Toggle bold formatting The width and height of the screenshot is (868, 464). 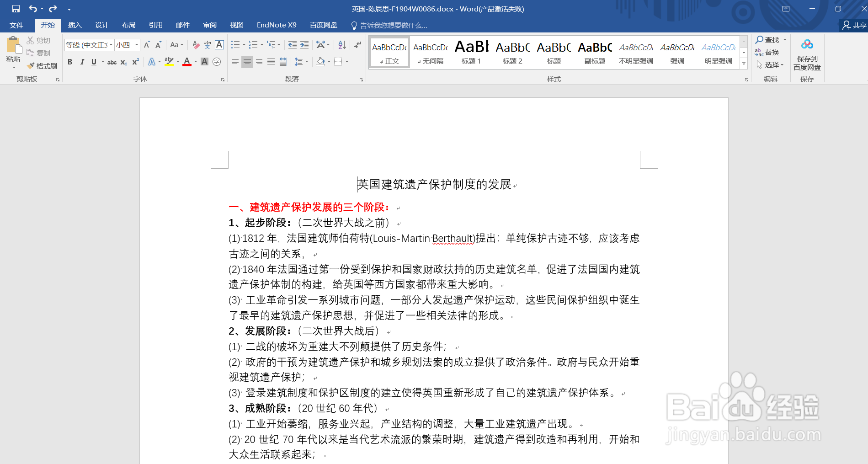[x=69, y=62]
